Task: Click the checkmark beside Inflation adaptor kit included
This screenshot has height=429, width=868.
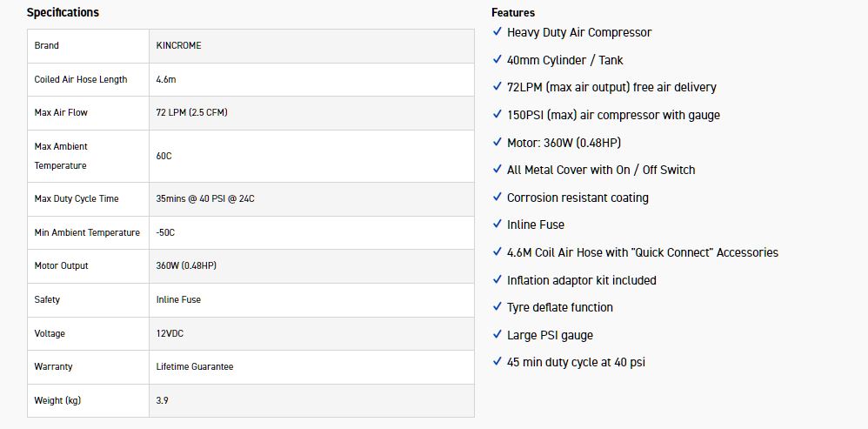Action: coord(497,280)
